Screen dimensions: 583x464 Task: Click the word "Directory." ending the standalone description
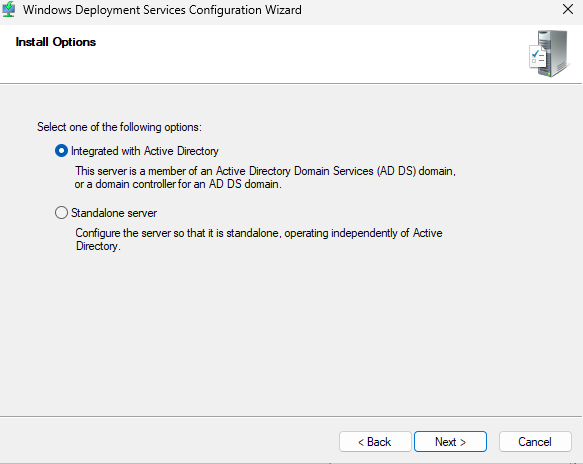point(98,246)
